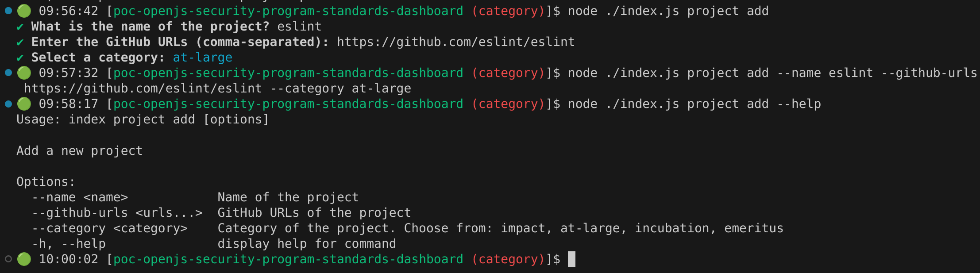Click the checkmark beside the project name question

[x=20, y=27]
